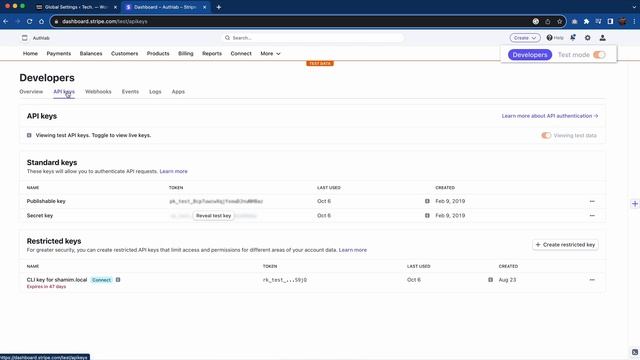Image resolution: width=640 pixels, height=360 pixels.
Task: Open the Reports navigation item
Action: pos(212,53)
